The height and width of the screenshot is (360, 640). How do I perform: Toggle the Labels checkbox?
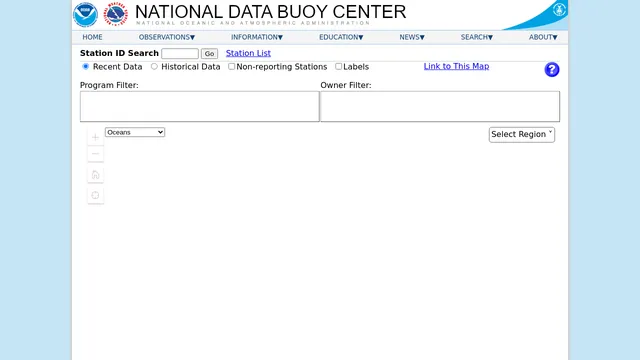tap(338, 67)
